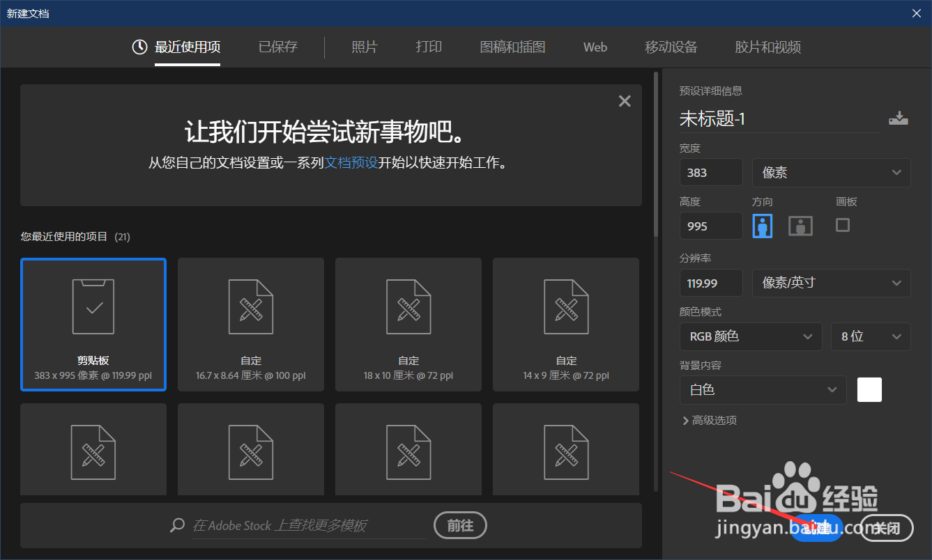Select portrait orientation icon
932x560 pixels.
pyautogui.click(x=763, y=225)
